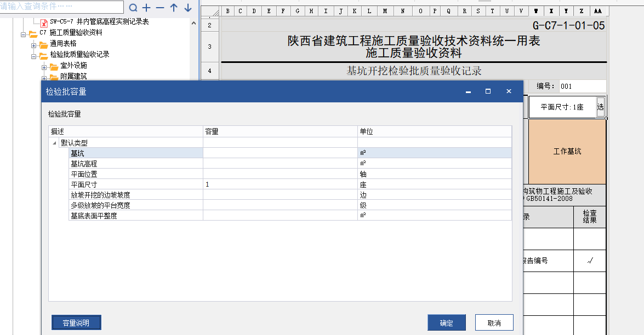
Task: Click spreadsheet column header M
Action: (385, 11)
